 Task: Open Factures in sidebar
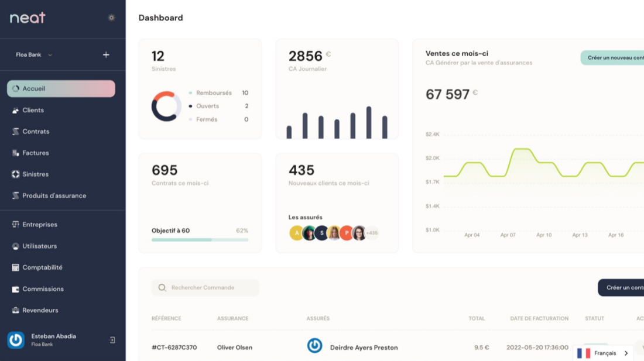tap(35, 153)
